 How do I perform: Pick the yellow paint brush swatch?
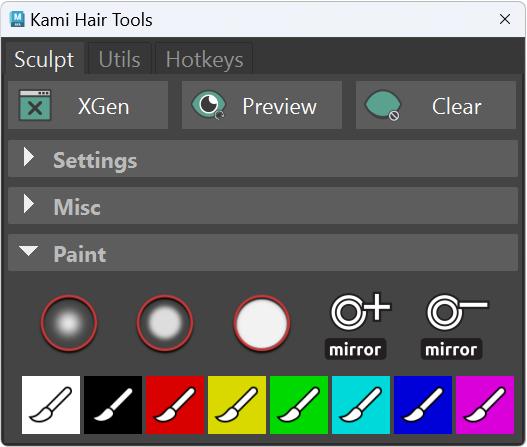point(237,405)
